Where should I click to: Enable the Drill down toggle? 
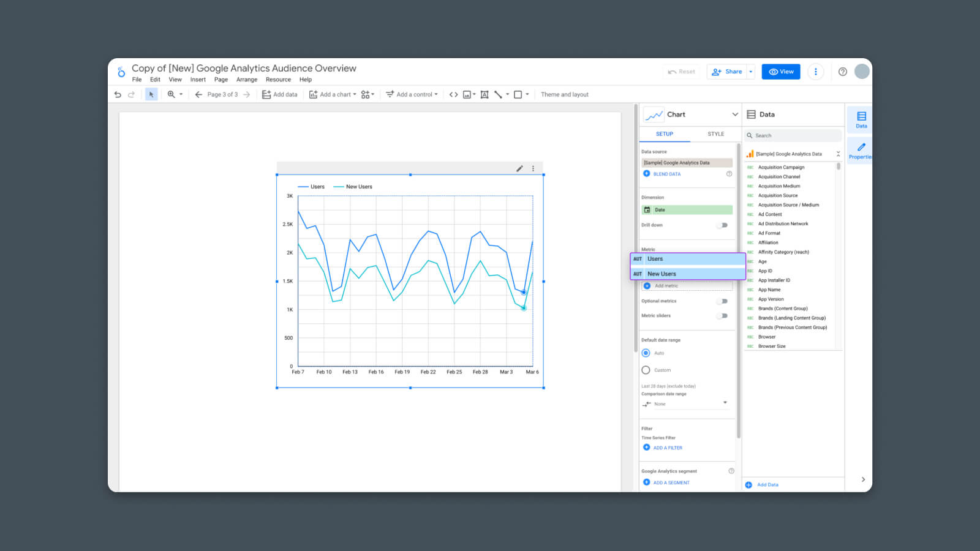[x=723, y=225]
